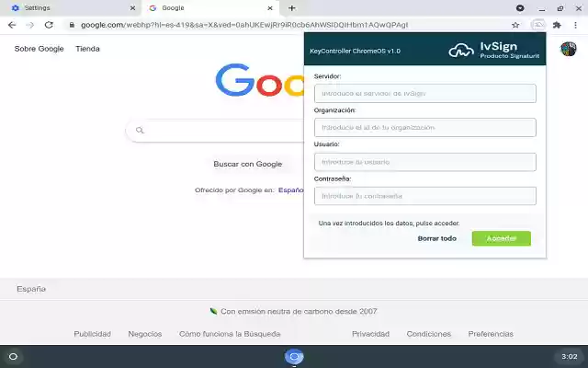Click the Una vez introducidos los datos text

click(389, 223)
